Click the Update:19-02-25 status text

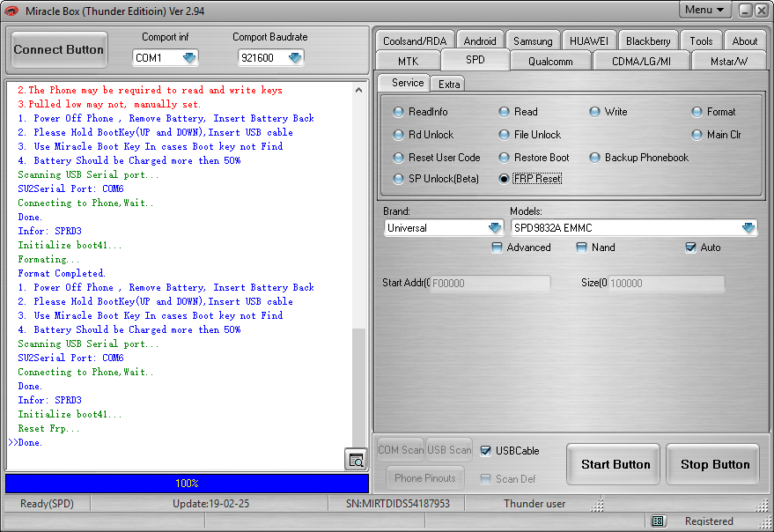click(x=210, y=503)
